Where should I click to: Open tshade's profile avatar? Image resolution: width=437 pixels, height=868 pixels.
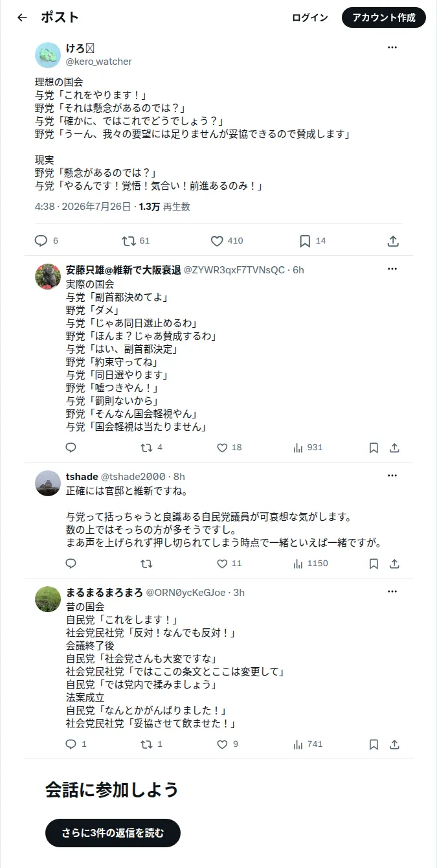(48, 483)
